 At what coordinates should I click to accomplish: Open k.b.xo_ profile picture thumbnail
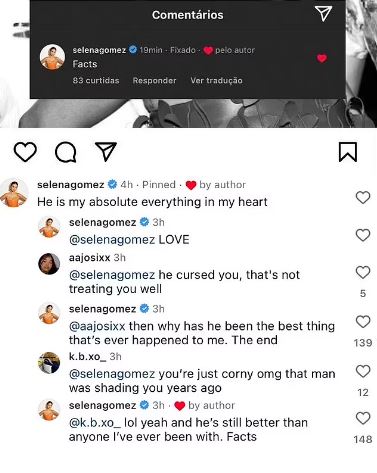point(49,363)
